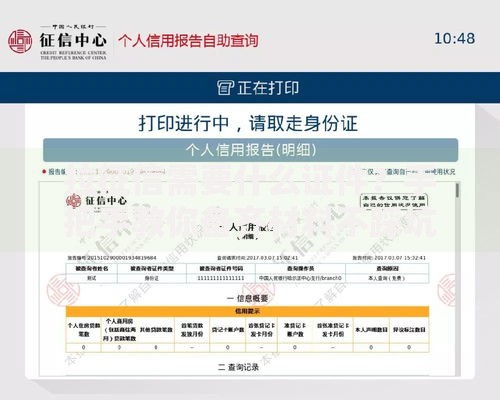Select the 个人信用报告(明细) header bar
Screen dimensions: 500x400
pyautogui.click(x=251, y=150)
